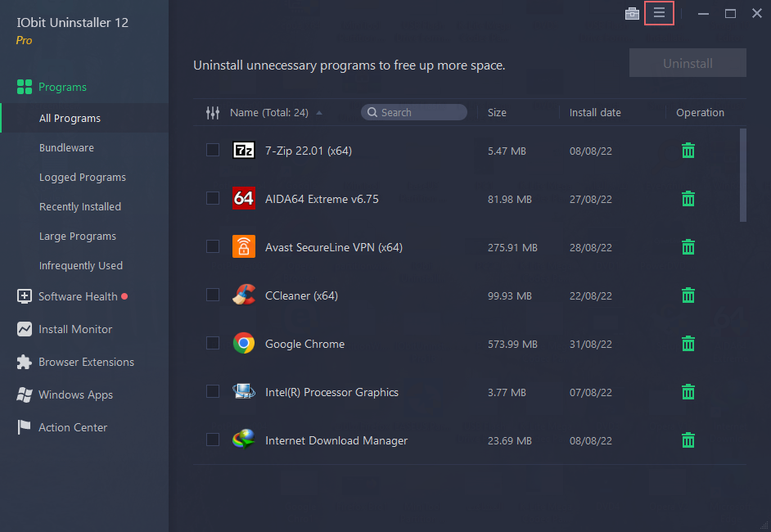Viewport: 771px width, 532px height.
Task: Enable the Google Chrome checkbox
Action: coord(213,343)
